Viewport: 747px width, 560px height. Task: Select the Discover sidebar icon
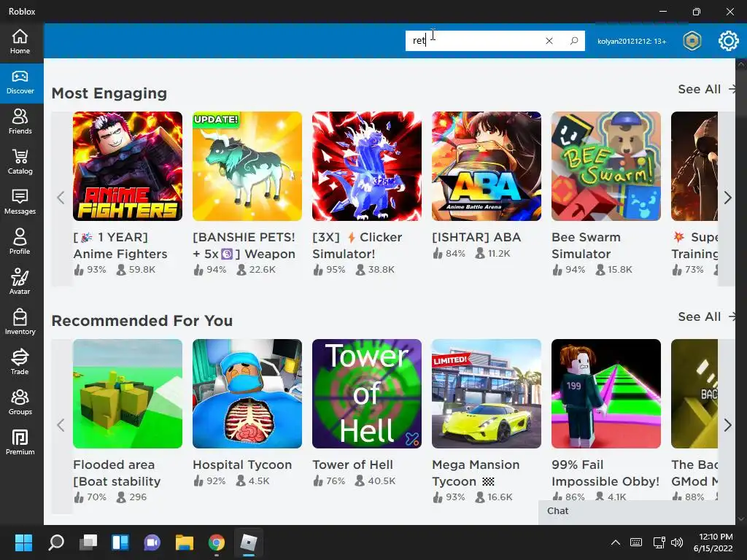tap(20, 83)
